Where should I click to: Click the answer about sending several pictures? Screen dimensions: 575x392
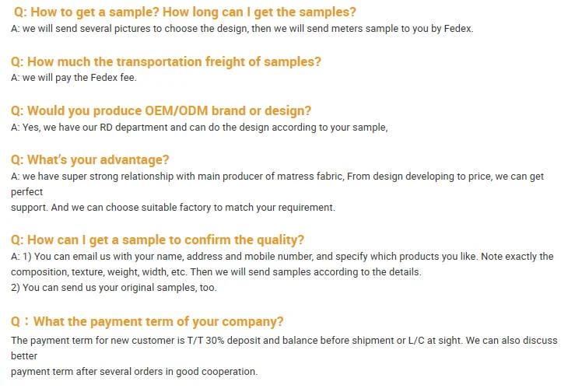click(241, 29)
